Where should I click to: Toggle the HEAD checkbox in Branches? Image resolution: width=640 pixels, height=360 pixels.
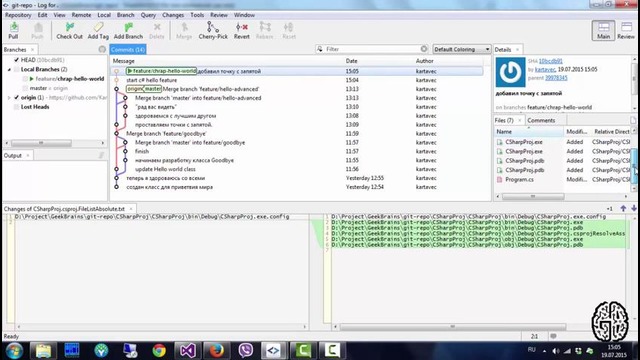pyautogui.click(x=16, y=60)
